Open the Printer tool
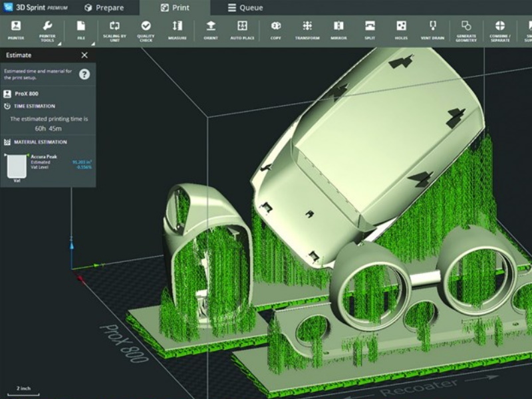The width and height of the screenshot is (532, 399). point(16,30)
